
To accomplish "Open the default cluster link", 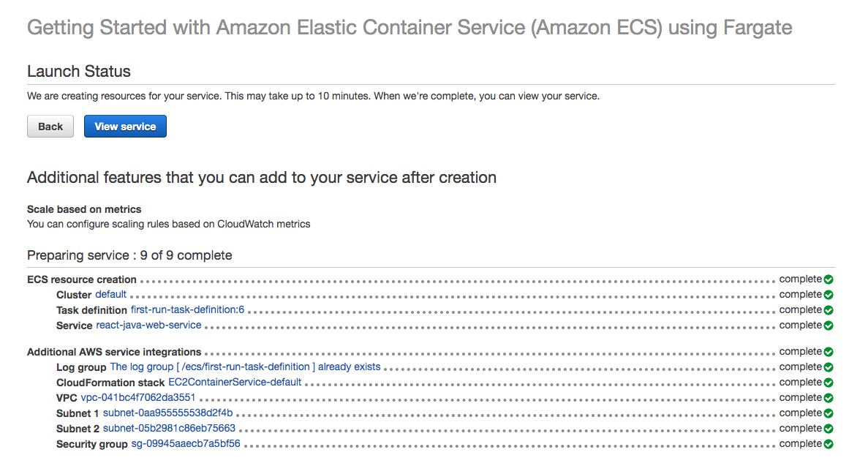I will point(110,294).
